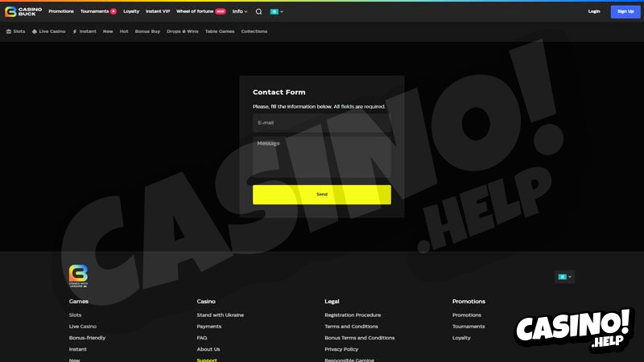Image resolution: width=644 pixels, height=362 pixels.
Task: Open footer Promotions link under Promotions heading
Action: tap(467, 315)
